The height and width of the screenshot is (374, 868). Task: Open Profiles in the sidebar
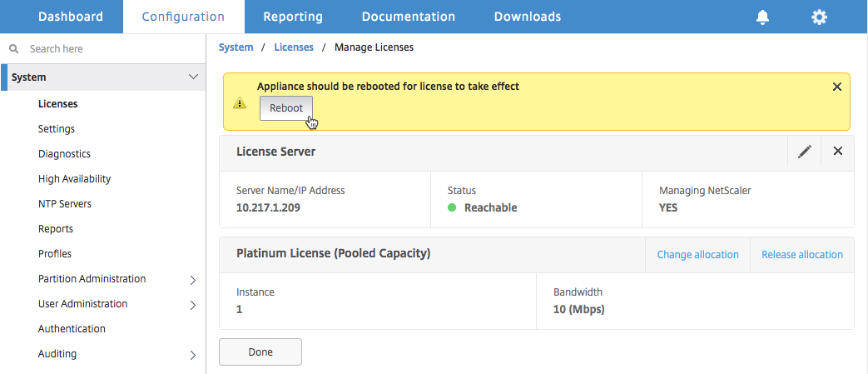[x=55, y=253]
